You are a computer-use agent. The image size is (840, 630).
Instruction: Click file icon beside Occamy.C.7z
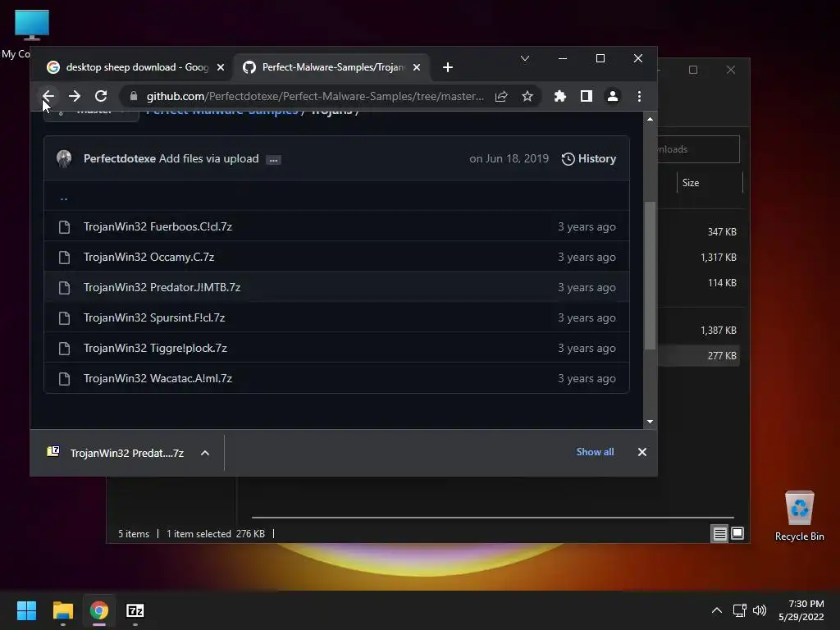point(64,258)
